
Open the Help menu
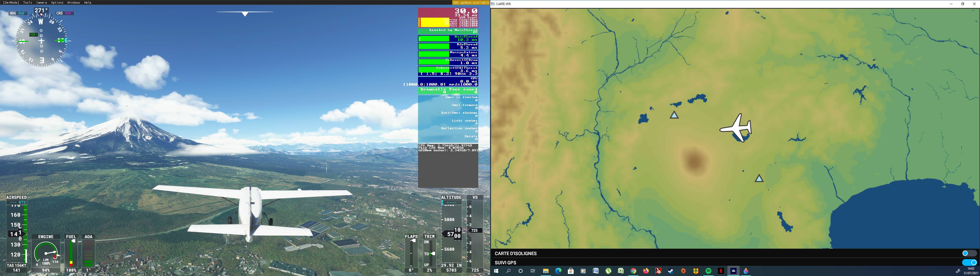(88, 2)
